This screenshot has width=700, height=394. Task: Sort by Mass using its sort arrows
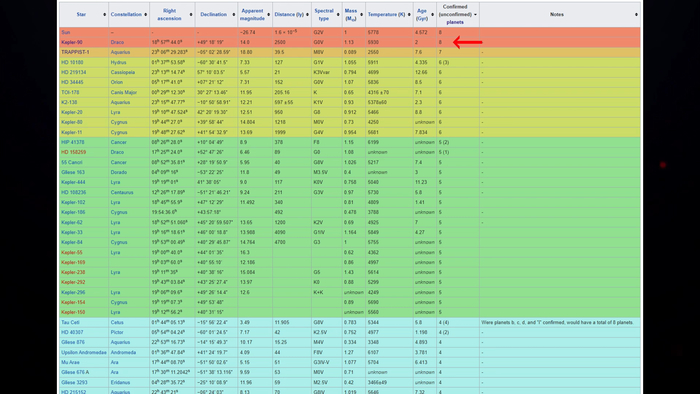coord(361,15)
